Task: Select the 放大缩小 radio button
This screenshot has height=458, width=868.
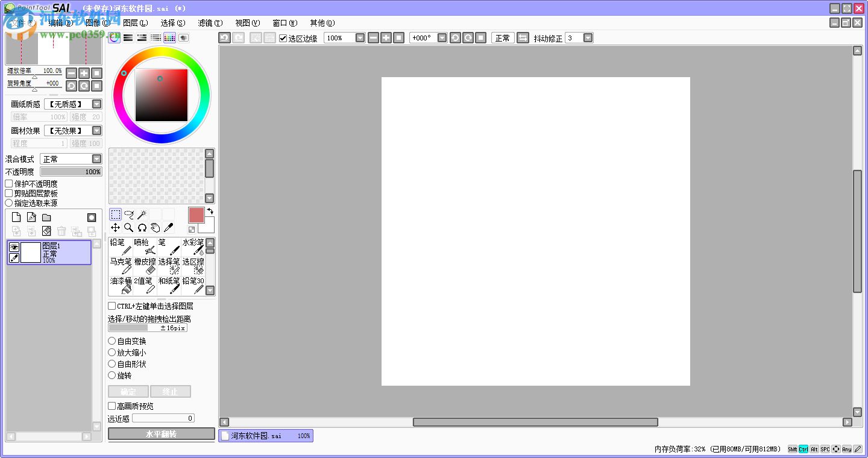Action: [x=112, y=353]
